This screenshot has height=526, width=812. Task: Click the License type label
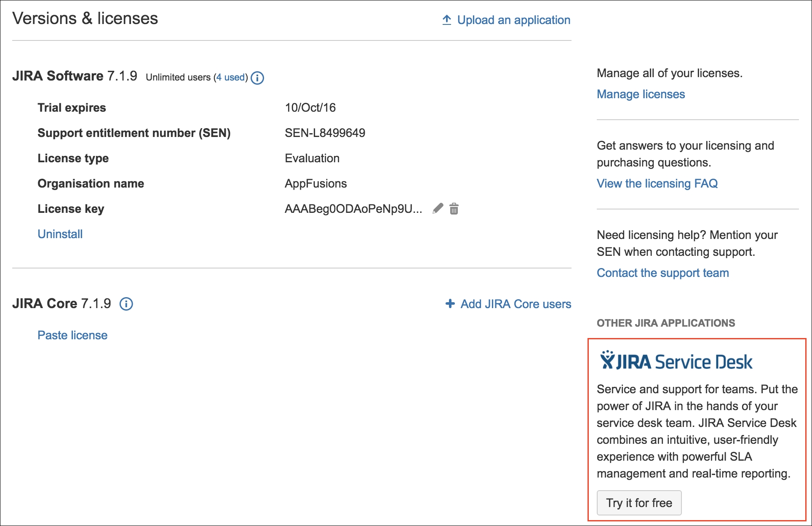coord(73,158)
